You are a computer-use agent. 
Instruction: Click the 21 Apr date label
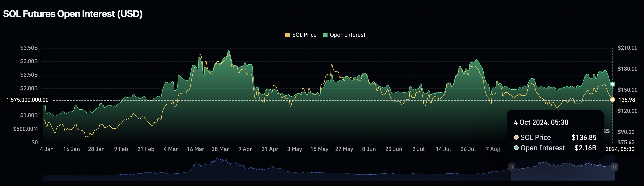coord(270,149)
